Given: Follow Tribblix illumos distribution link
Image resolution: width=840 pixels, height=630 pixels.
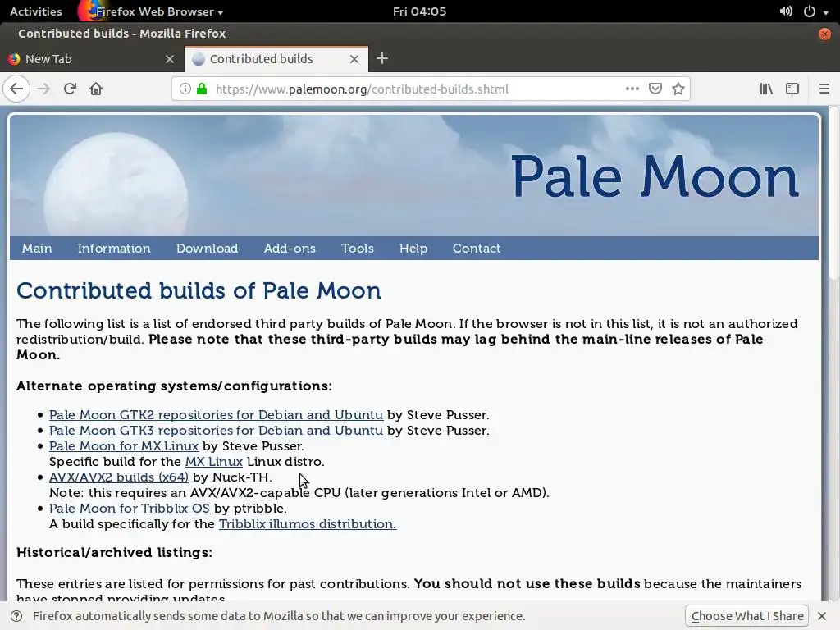Looking at the screenshot, I should (308, 524).
